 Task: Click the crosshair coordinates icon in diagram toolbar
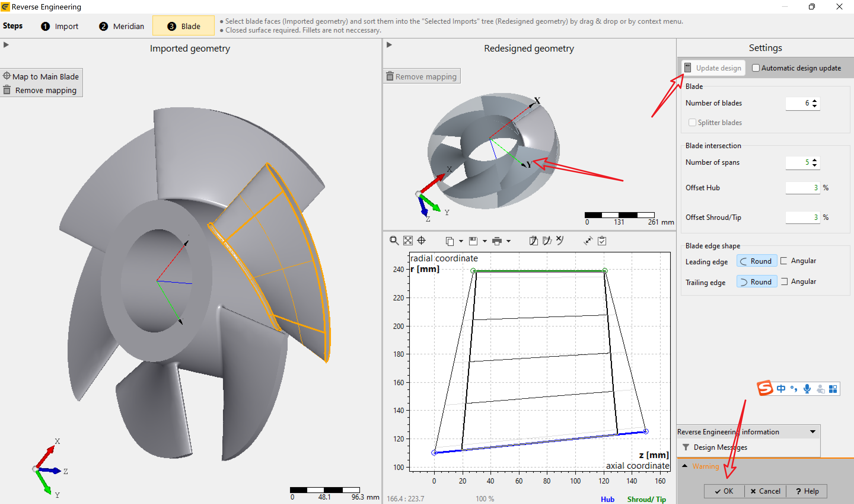421,241
